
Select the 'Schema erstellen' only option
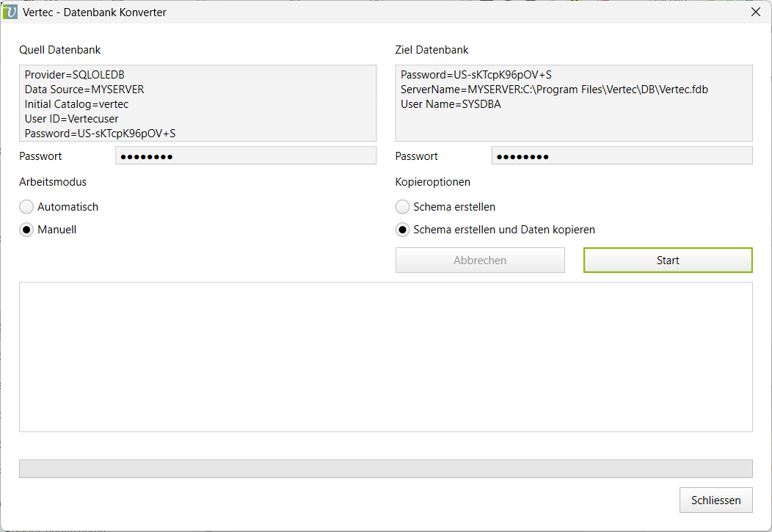402,207
